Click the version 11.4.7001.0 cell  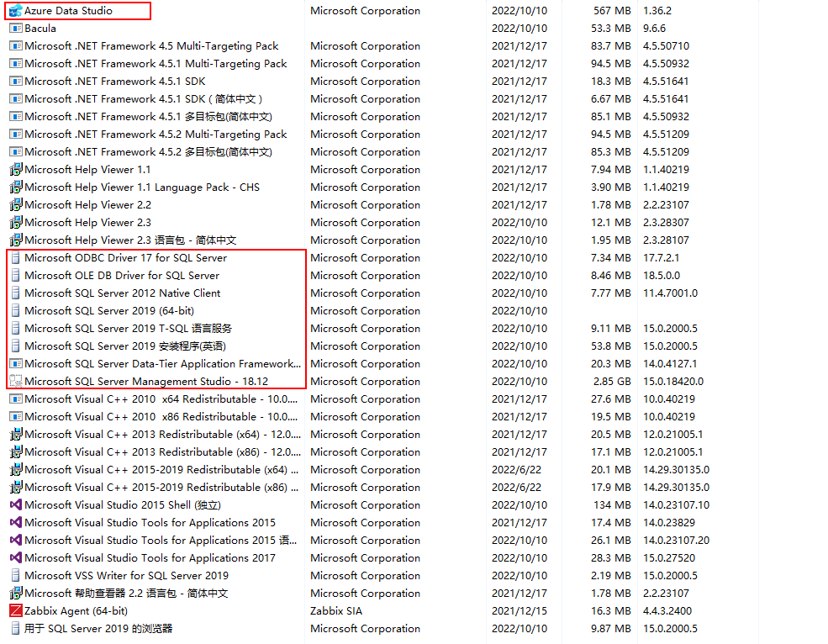(670, 293)
